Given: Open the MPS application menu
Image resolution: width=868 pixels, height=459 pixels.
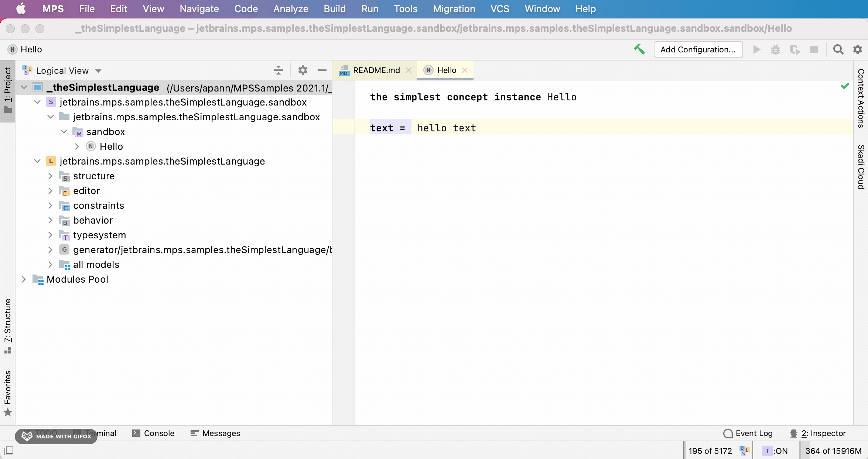Looking at the screenshot, I should (53, 9).
